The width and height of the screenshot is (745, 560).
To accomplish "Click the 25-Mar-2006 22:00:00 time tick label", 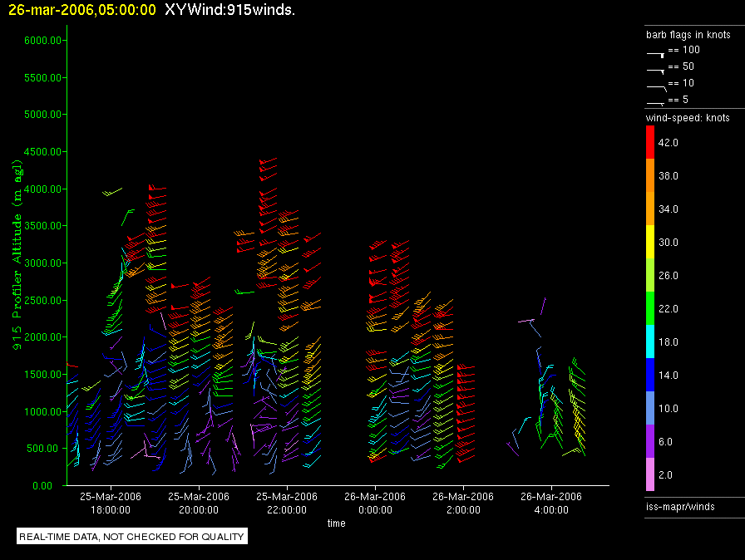I will coord(287,503).
